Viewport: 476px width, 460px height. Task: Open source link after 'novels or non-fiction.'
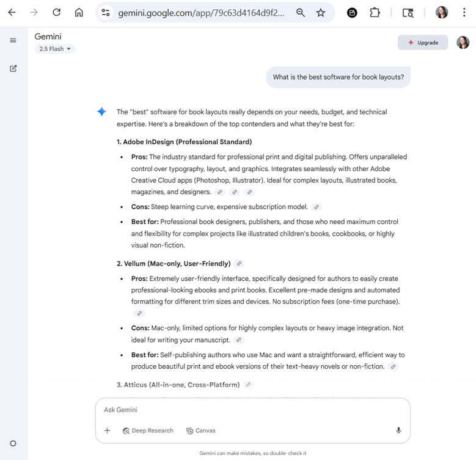point(393,366)
